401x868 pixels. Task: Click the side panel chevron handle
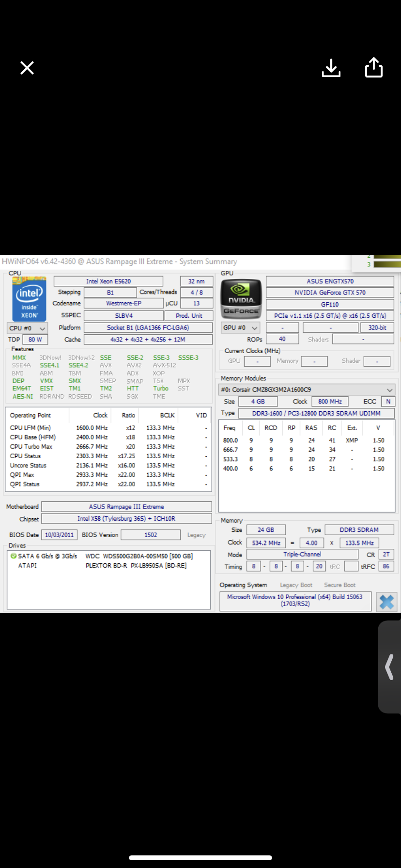tap(389, 667)
